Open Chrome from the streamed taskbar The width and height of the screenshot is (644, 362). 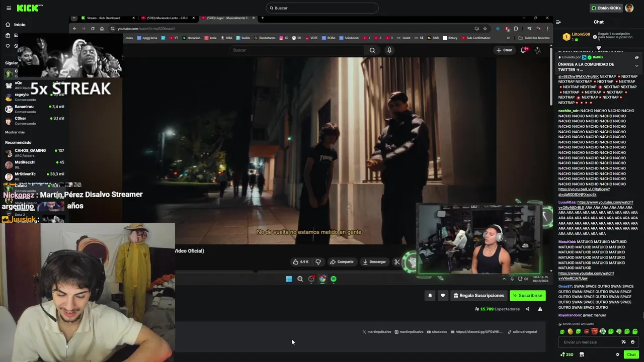click(x=323, y=279)
